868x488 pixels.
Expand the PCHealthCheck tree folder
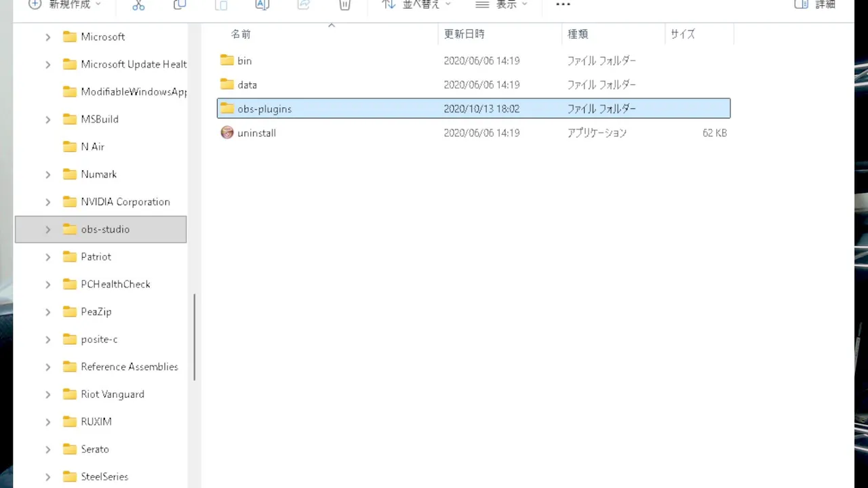[x=47, y=285]
